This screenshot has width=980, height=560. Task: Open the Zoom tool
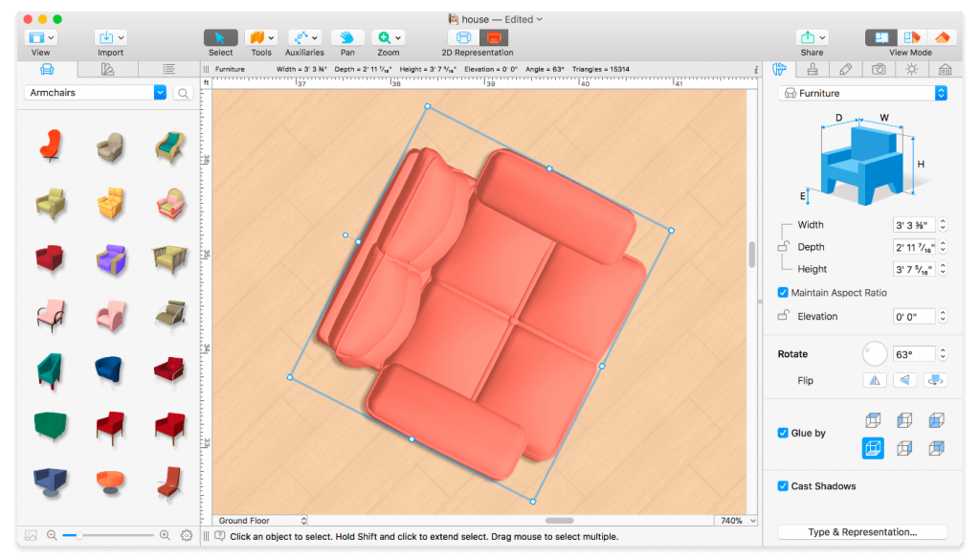point(383,39)
